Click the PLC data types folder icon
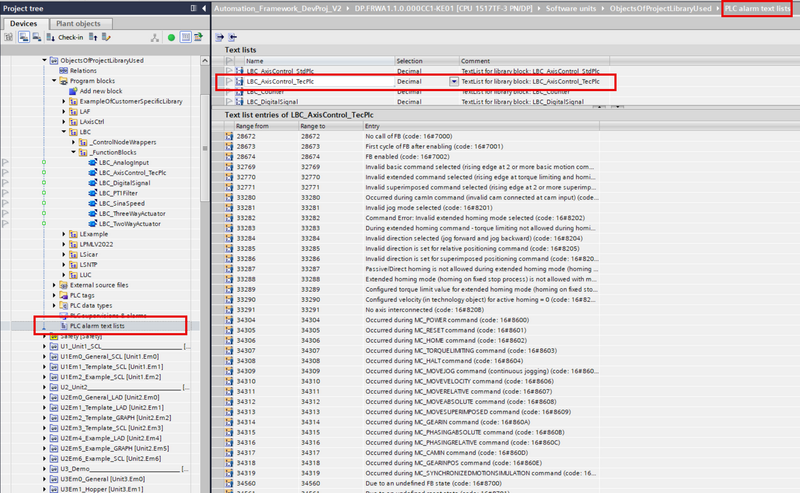This screenshot has height=493, width=800. point(63,305)
